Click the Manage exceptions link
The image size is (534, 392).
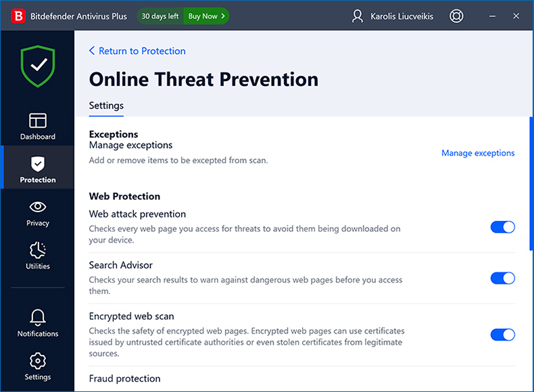tap(477, 153)
